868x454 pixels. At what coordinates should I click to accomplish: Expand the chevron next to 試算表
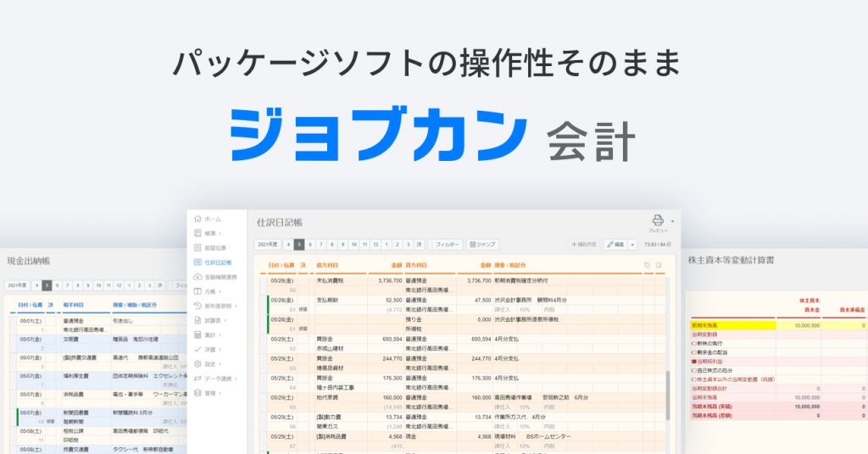pyautogui.click(x=225, y=320)
